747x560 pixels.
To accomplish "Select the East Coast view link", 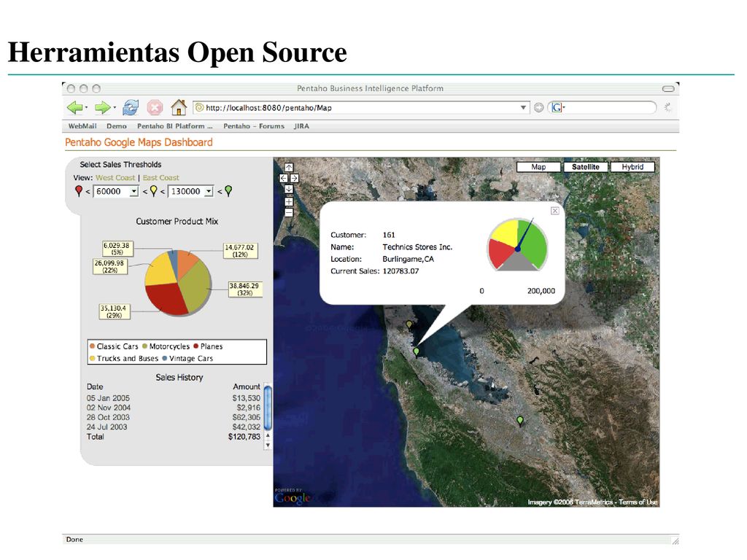I will pos(161,178).
